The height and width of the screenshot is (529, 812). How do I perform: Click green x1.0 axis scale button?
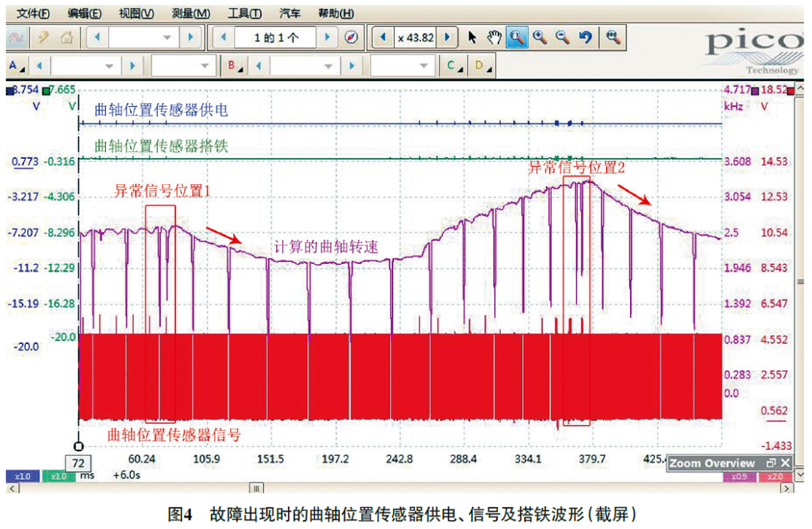pos(58,476)
